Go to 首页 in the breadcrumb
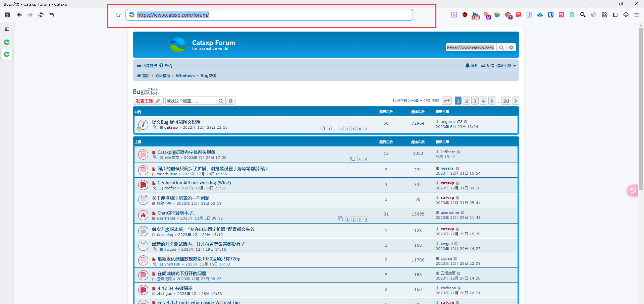Screen dimensions: 644x304 pyautogui.click(x=143, y=76)
